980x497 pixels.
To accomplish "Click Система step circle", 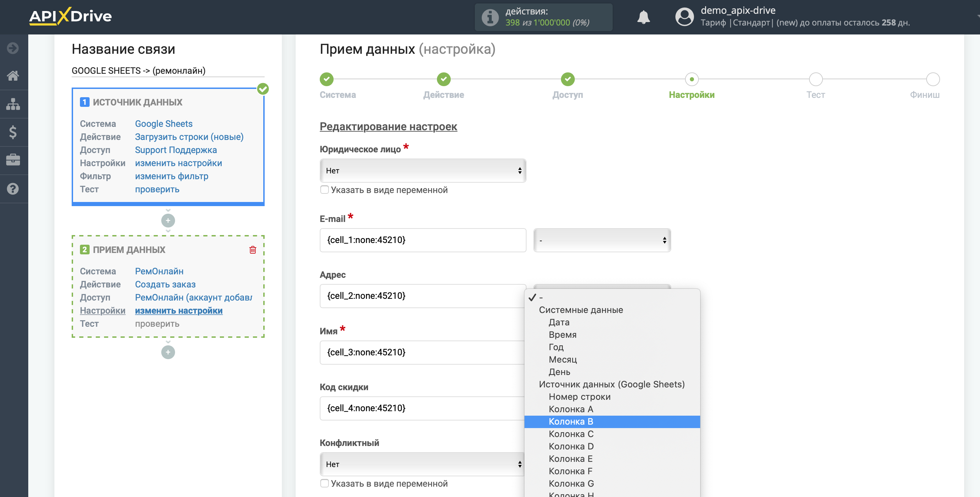I will click(x=326, y=79).
